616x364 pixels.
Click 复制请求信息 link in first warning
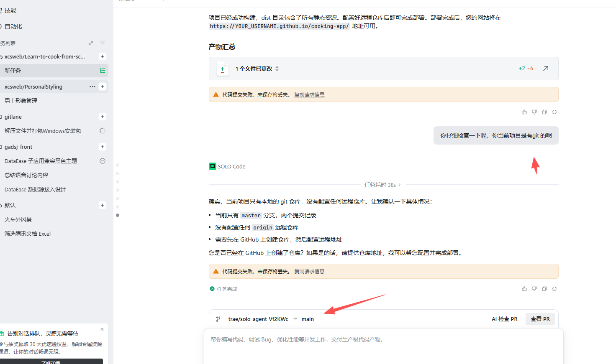point(309,95)
